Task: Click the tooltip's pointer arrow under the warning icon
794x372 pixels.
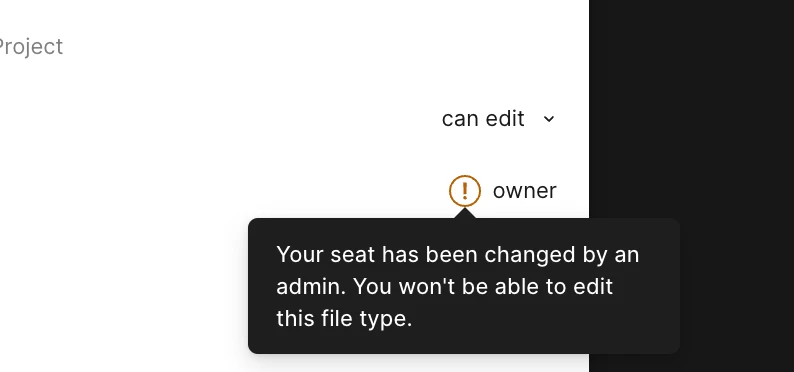Action: tap(464, 213)
